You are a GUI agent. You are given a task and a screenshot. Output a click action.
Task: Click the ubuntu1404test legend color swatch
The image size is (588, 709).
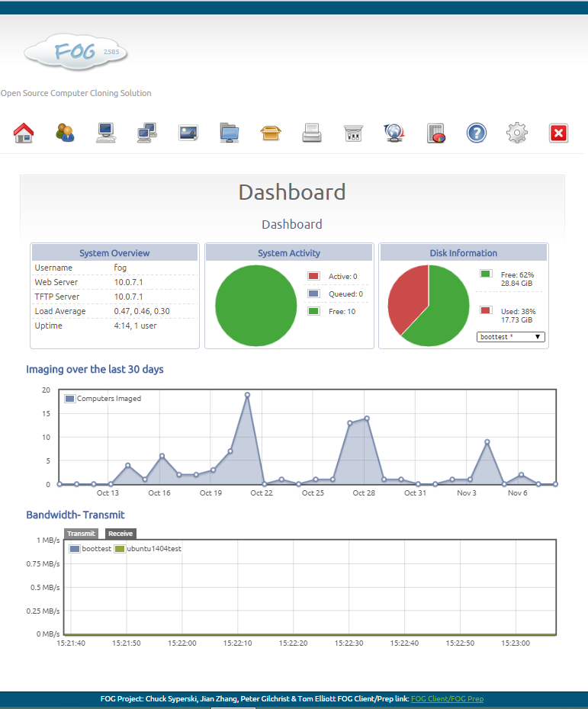pyautogui.click(x=120, y=549)
